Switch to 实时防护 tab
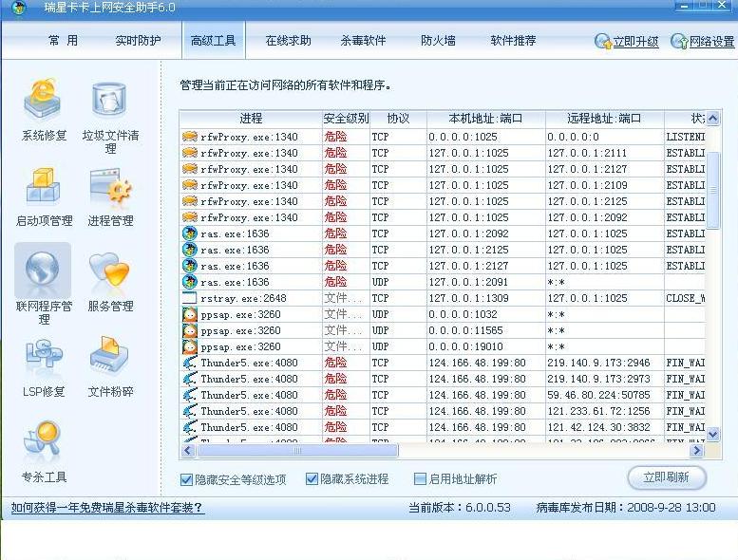738x560 pixels. (138, 41)
